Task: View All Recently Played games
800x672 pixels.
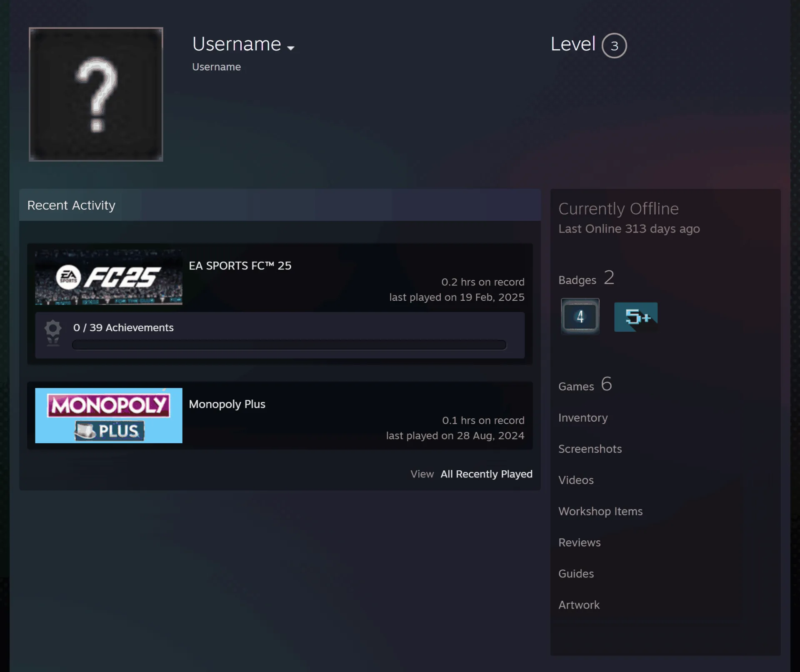Action: tap(486, 474)
